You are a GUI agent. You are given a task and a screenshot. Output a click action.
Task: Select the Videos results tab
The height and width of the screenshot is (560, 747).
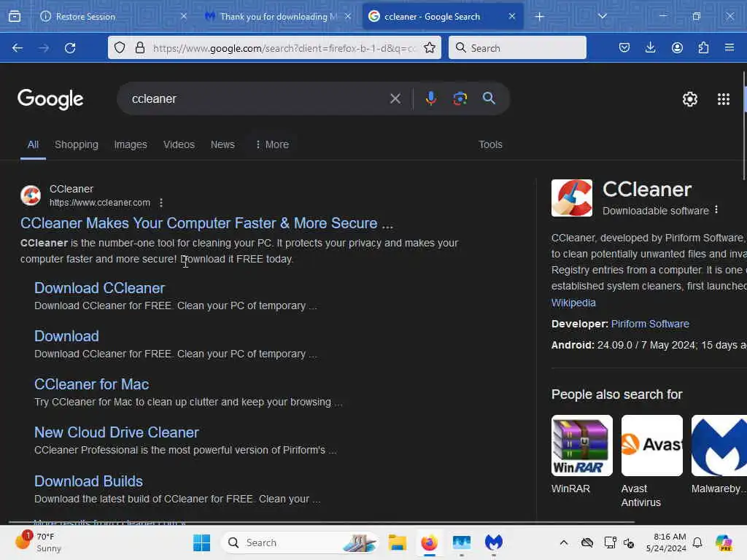(x=179, y=145)
